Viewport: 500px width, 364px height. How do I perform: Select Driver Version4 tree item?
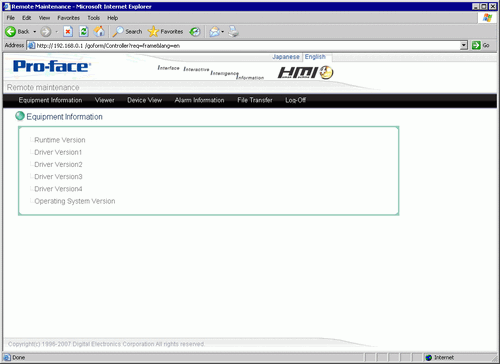58,189
